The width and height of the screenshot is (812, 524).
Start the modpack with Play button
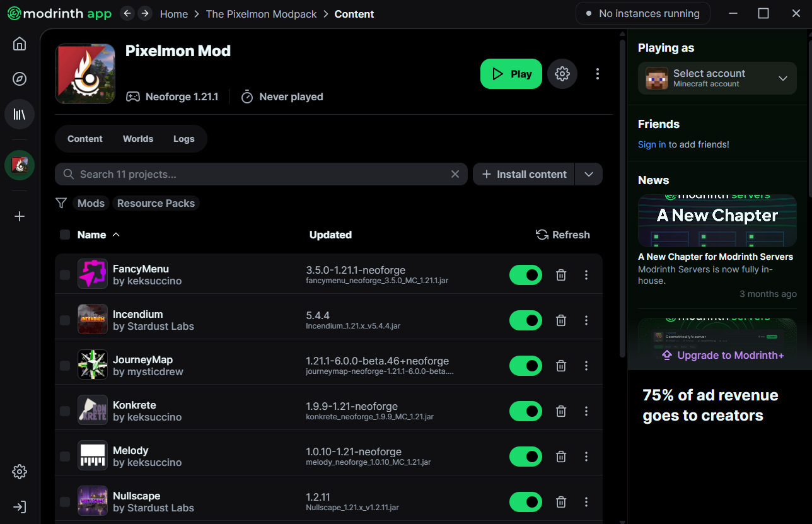(x=511, y=74)
